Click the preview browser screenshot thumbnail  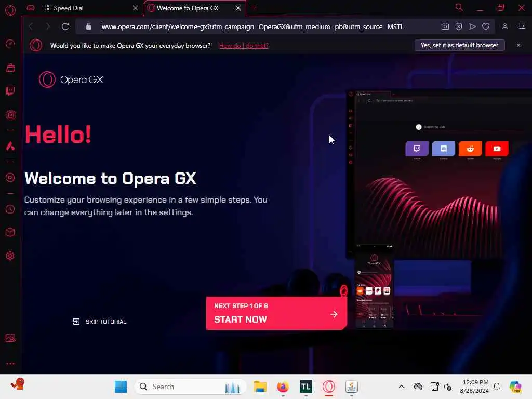[x=438, y=174]
